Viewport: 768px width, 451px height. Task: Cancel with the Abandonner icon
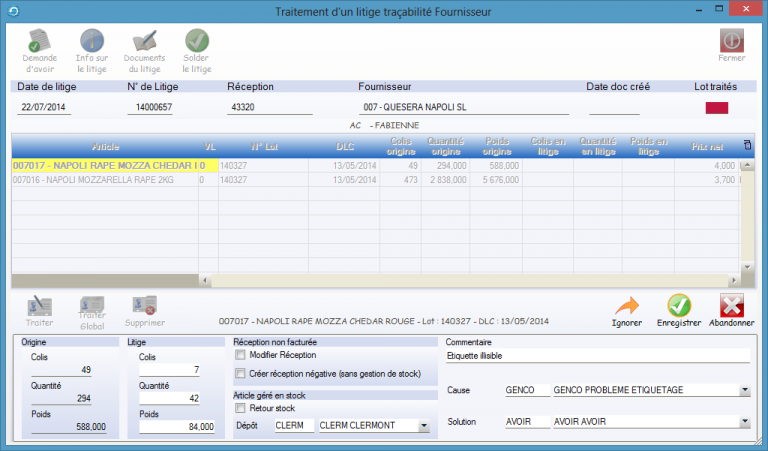pos(732,304)
